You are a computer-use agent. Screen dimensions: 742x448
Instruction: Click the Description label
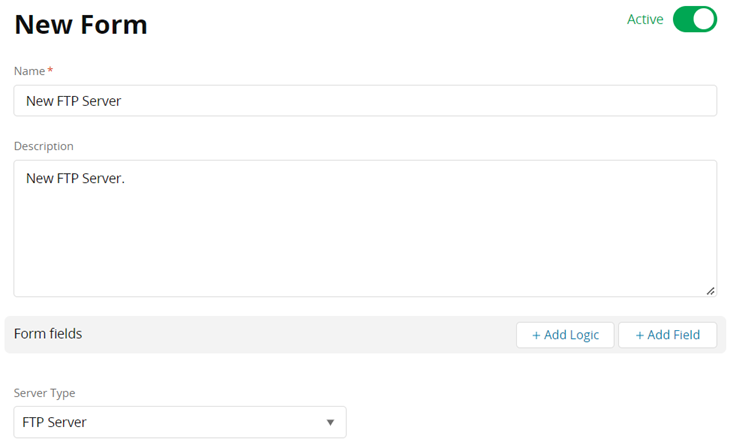pos(43,146)
